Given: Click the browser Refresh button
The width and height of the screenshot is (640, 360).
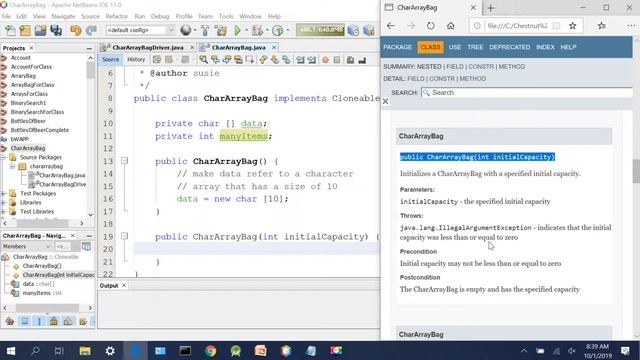Looking at the screenshot, I should click(431, 26).
